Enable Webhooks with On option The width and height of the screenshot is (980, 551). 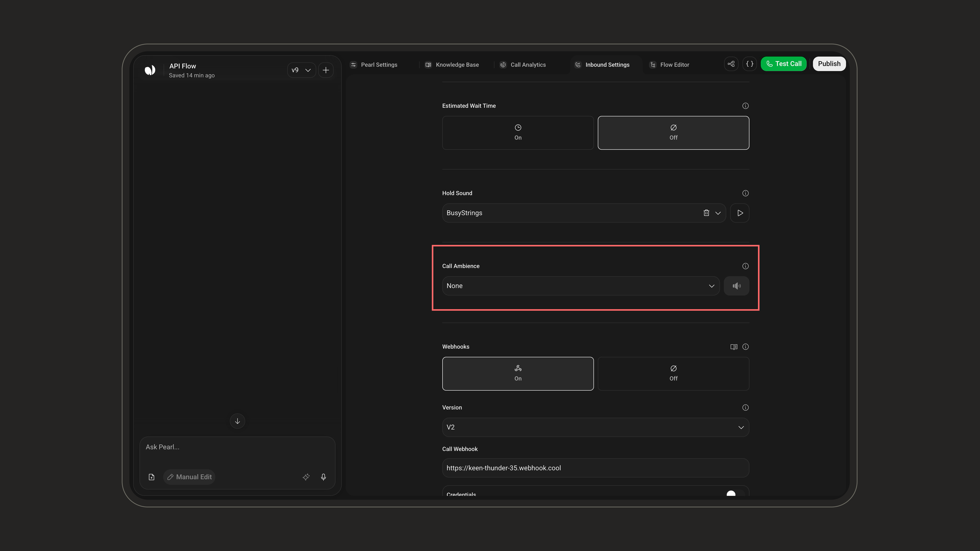[x=518, y=373]
